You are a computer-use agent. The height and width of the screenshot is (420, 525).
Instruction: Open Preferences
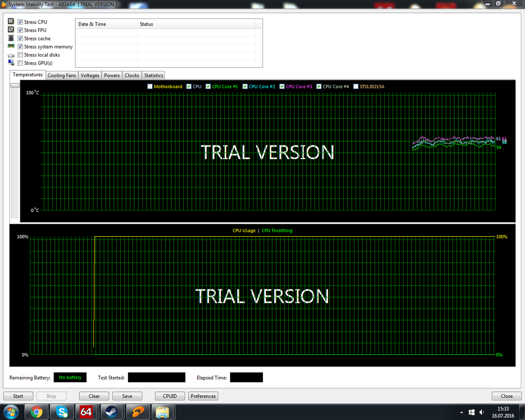(203, 396)
